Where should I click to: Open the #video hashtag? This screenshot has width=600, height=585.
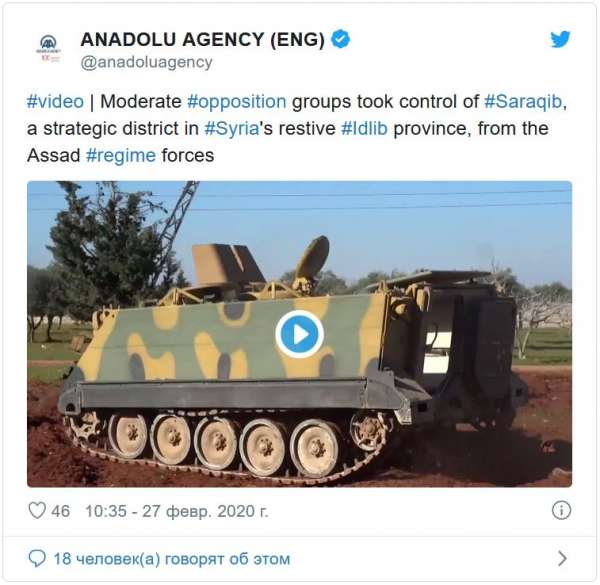pos(55,102)
